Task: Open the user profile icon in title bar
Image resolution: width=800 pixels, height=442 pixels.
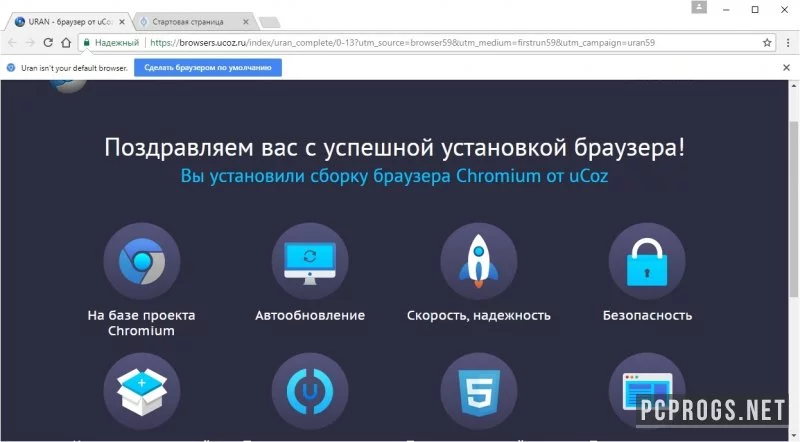Action: [699, 7]
